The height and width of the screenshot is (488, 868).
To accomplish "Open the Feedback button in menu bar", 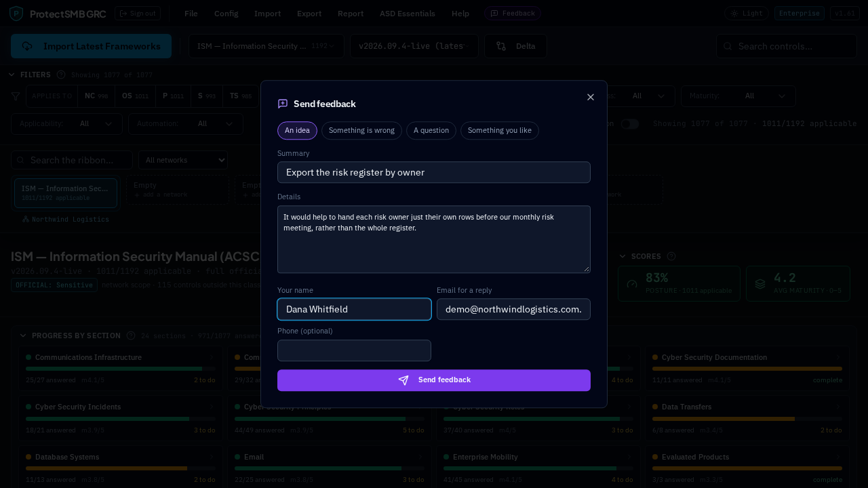I will pos(513,14).
